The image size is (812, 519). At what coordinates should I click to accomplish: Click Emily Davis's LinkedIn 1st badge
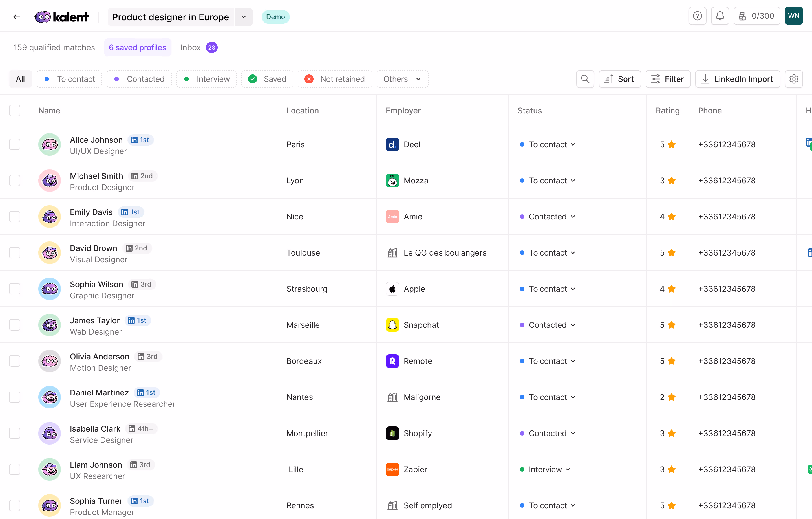click(131, 212)
